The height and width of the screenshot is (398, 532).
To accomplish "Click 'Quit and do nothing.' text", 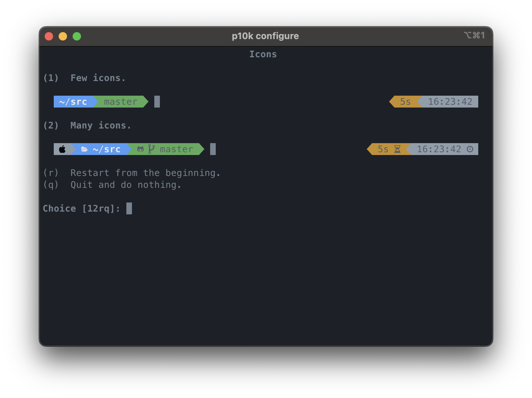I will (x=126, y=185).
